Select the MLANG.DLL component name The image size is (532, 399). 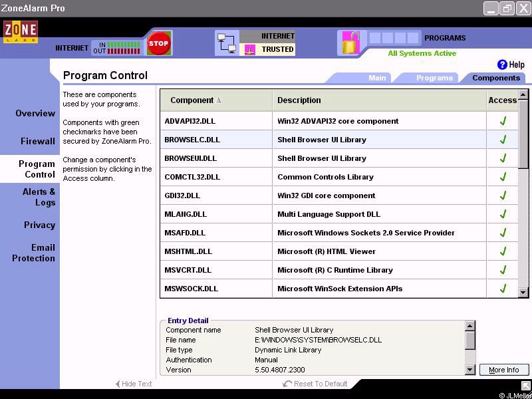[x=186, y=214]
